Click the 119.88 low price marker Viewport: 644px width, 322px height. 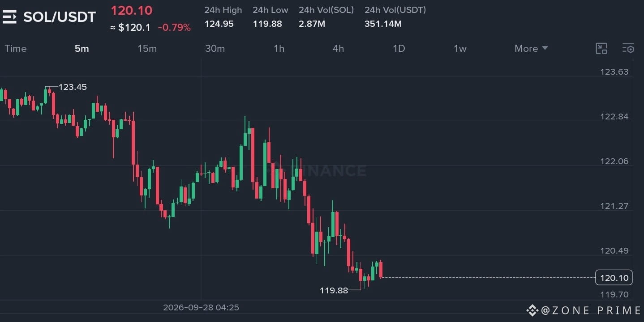334,290
